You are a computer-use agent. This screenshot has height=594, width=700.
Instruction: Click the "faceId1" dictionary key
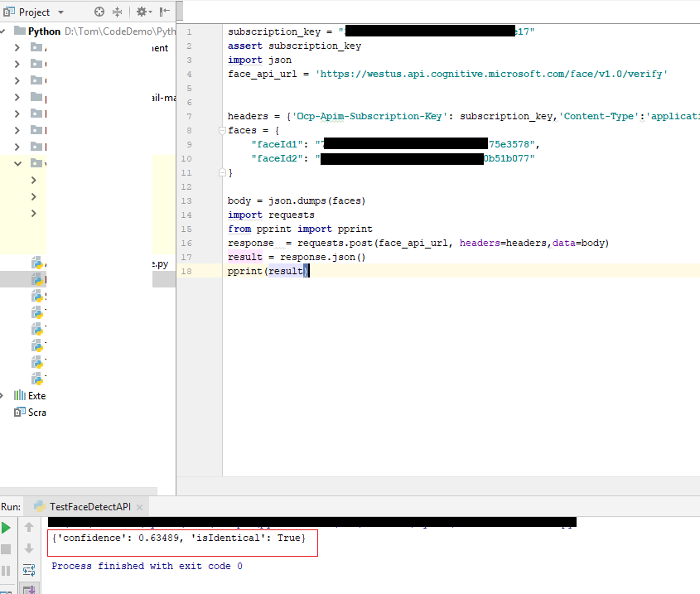pyautogui.click(x=279, y=144)
